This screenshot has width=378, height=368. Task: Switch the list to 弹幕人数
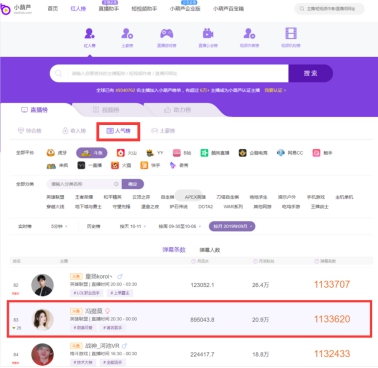pyautogui.click(x=210, y=250)
